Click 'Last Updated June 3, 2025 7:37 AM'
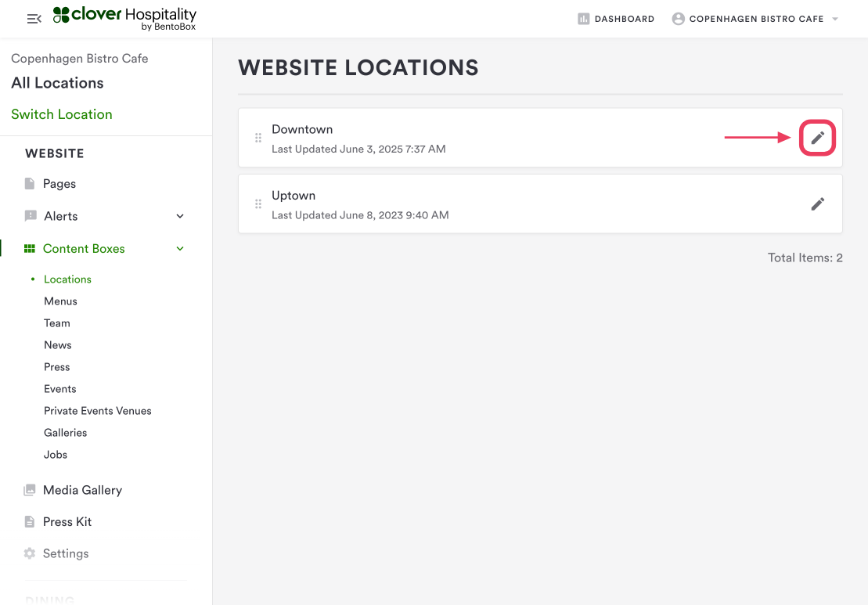This screenshot has width=868, height=605. [x=358, y=149]
